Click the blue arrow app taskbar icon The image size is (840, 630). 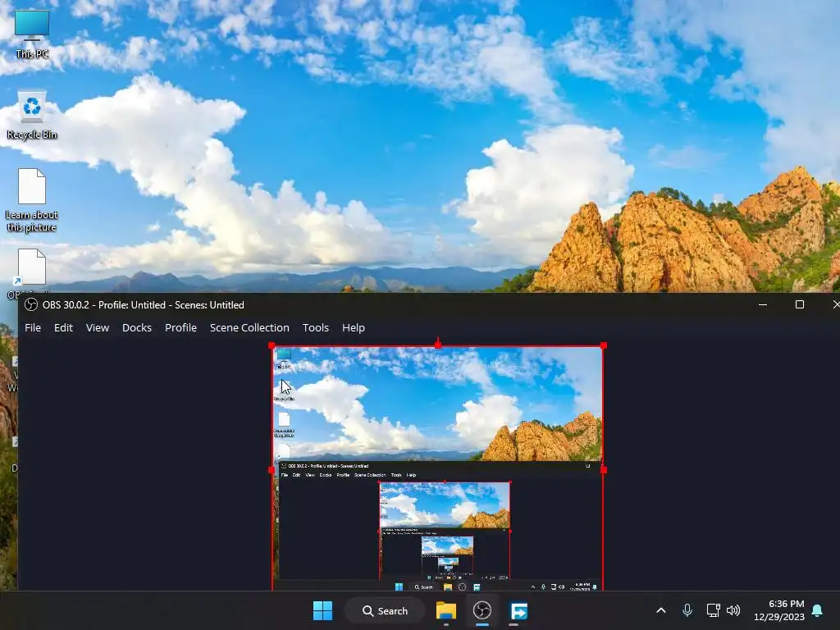click(x=518, y=610)
